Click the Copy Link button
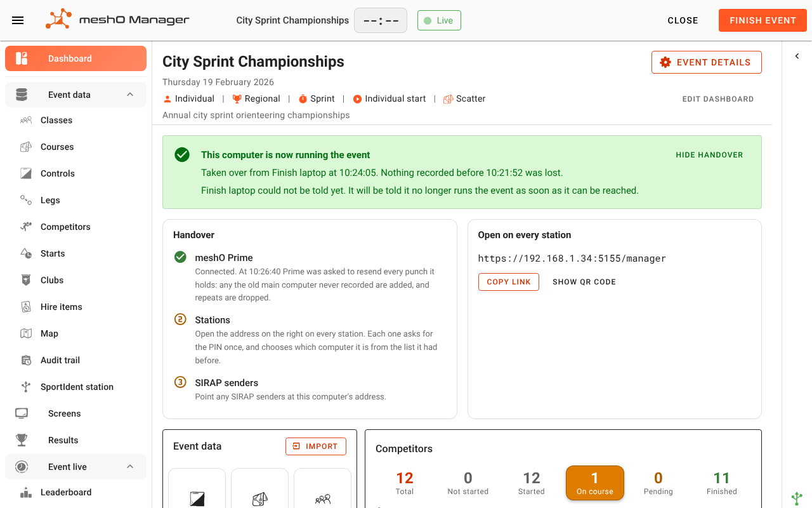Image resolution: width=812 pixels, height=508 pixels. 509,282
